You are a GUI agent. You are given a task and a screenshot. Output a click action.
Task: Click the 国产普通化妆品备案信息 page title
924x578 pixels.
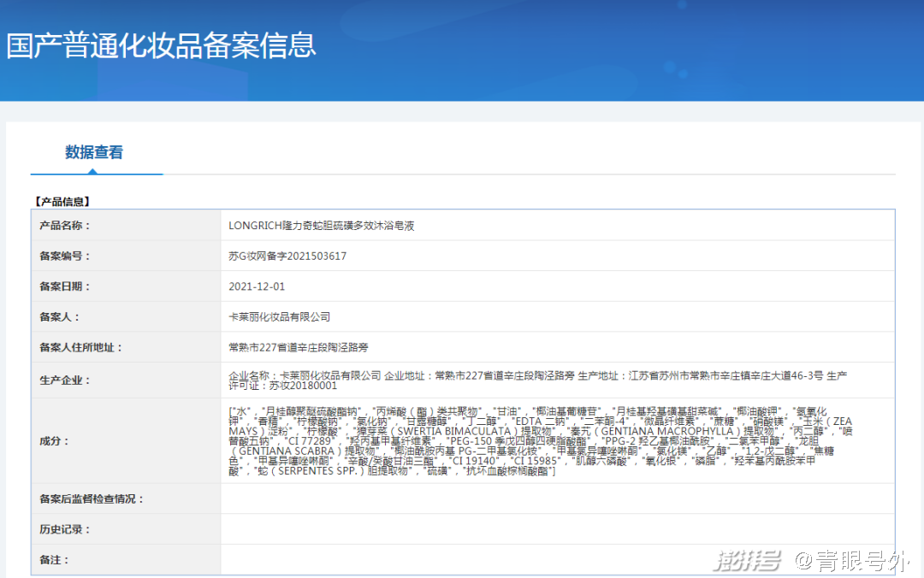point(161,45)
